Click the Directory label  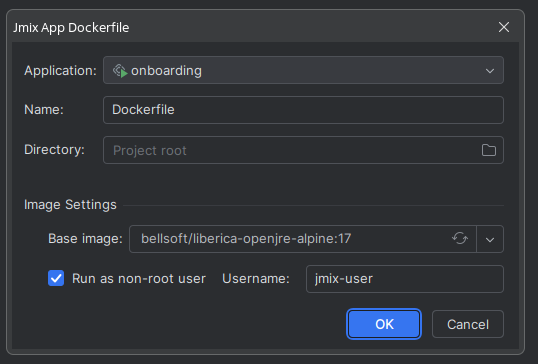[54, 150]
